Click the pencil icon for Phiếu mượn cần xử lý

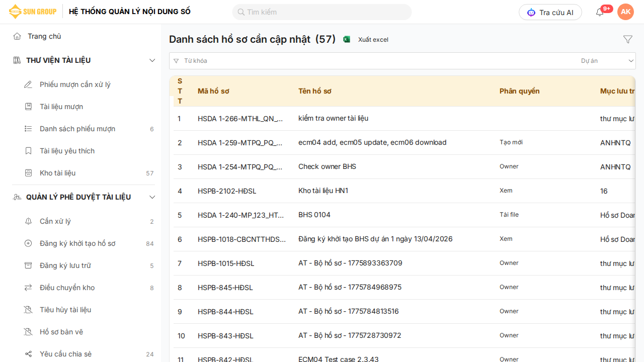pos(28,84)
